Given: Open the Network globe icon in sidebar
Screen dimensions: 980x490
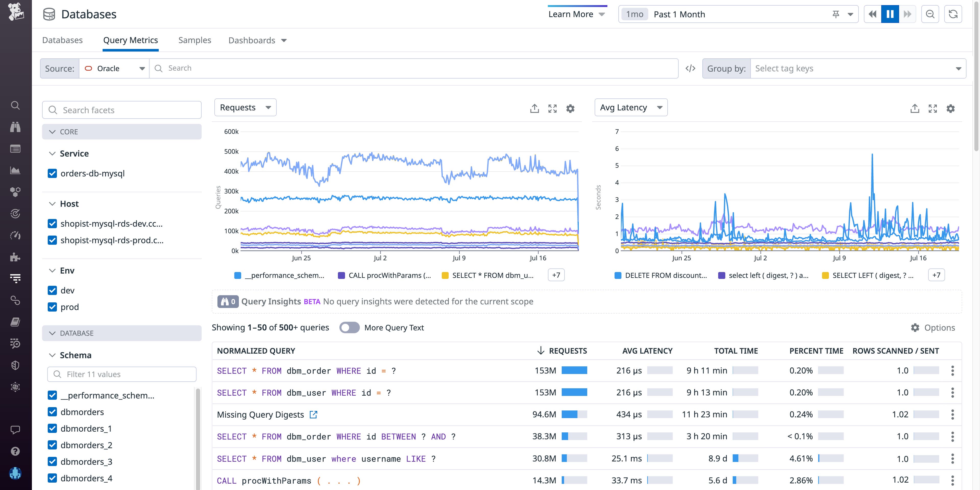Looking at the screenshot, I should pos(15,387).
